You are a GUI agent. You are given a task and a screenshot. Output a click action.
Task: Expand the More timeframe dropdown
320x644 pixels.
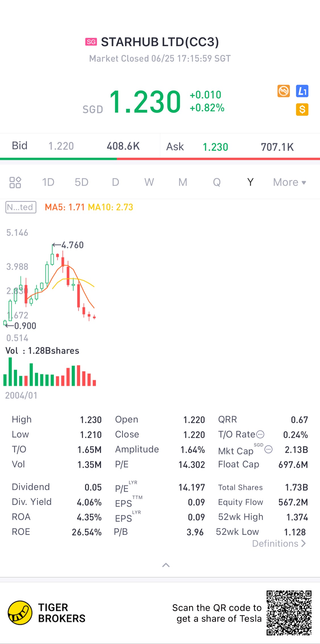point(290,182)
